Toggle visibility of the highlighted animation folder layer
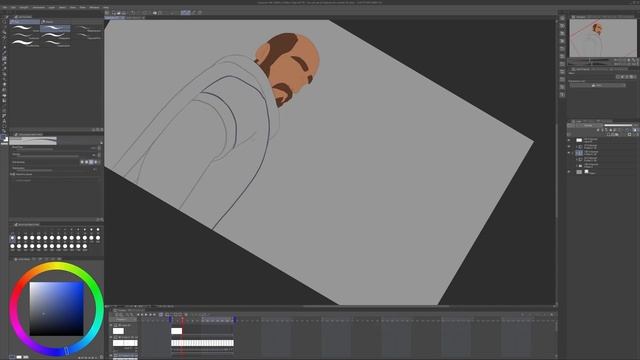 click(x=569, y=153)
